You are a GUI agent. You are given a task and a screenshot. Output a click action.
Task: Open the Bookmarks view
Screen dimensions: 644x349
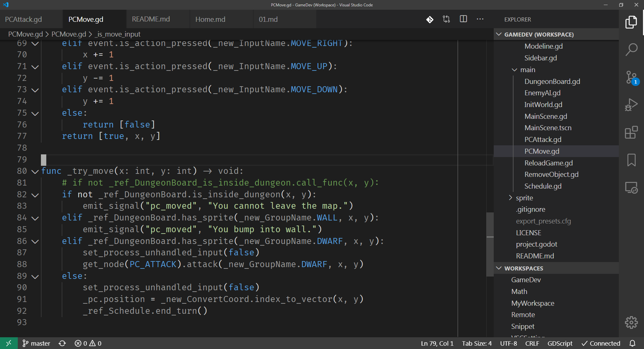click(631, 160)
